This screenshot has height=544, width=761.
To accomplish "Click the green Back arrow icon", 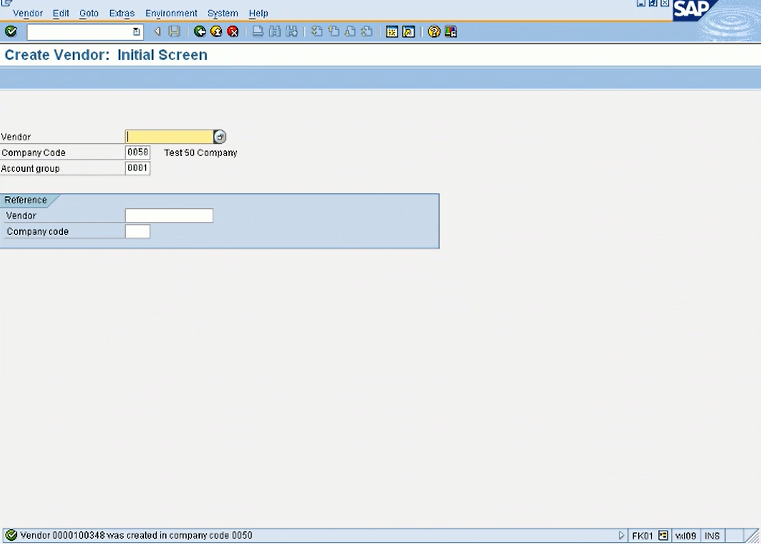I will click(x=199, y=32).
